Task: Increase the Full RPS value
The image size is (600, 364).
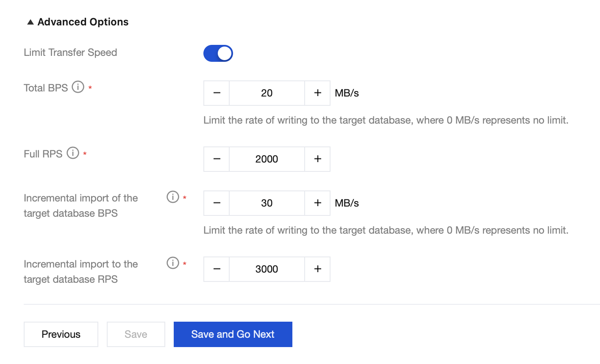Action: click(x=317, y=159)
